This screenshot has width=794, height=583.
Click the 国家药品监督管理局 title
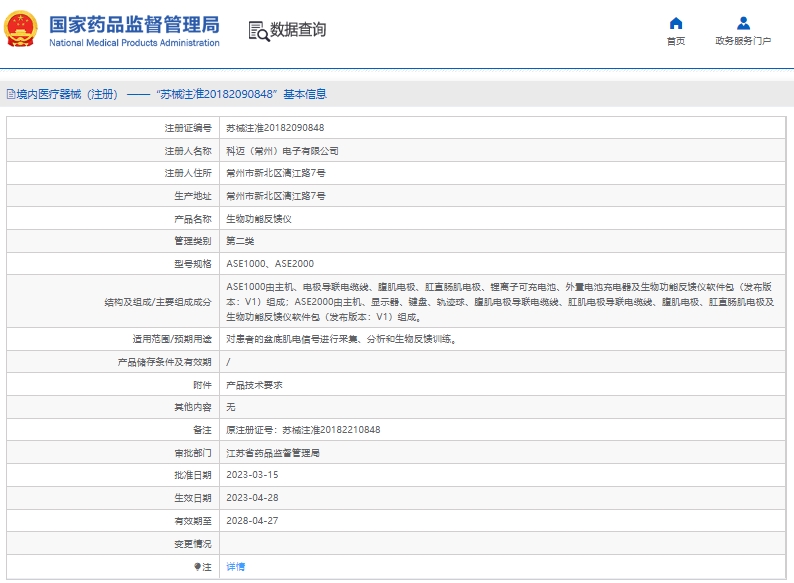[x=134, y=24]
